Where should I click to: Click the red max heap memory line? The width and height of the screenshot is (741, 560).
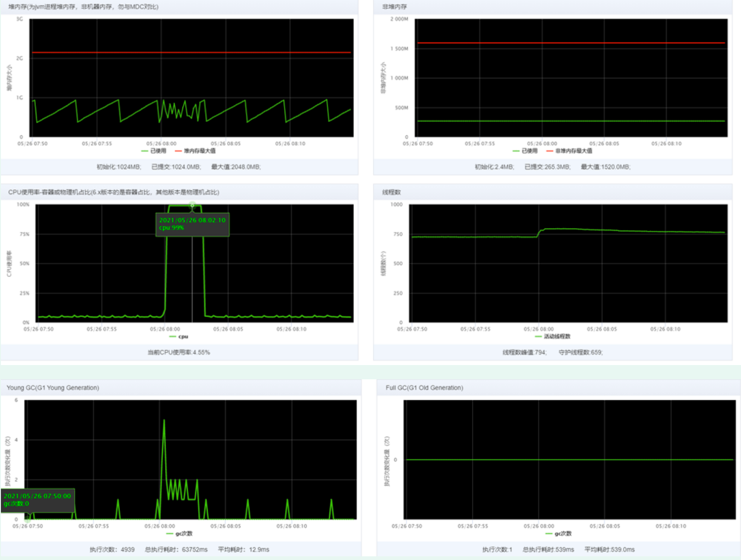coord(184,52)
